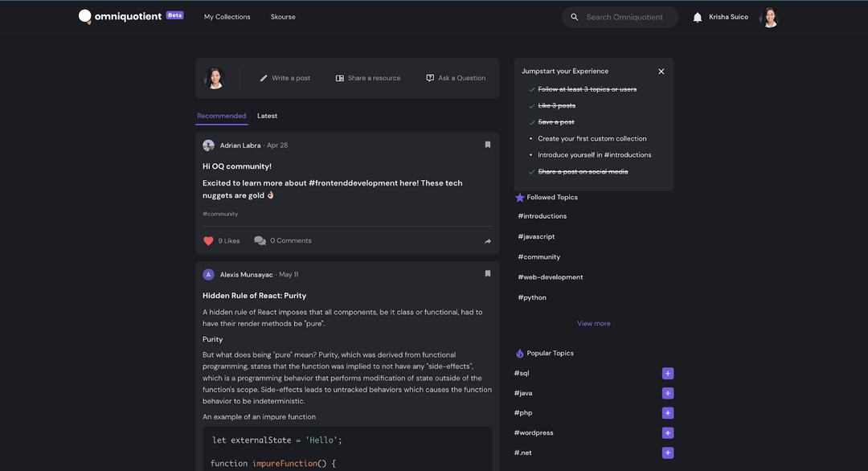Follow the #wordpress topic with plus button
This screenshot has height=471, width=868.
click(x=668, y=433)
